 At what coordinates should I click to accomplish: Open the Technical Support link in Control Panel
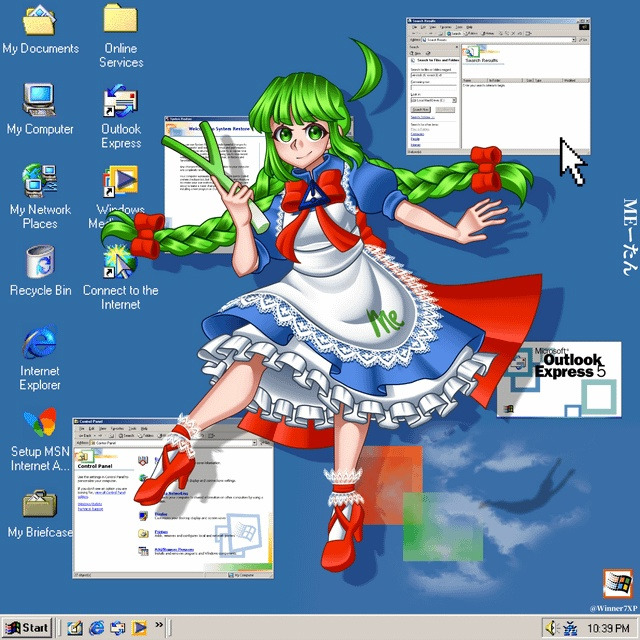[90, 509]
